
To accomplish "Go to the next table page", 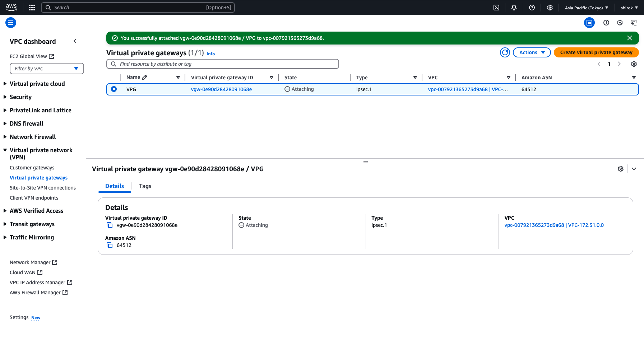I will (619, 64).
